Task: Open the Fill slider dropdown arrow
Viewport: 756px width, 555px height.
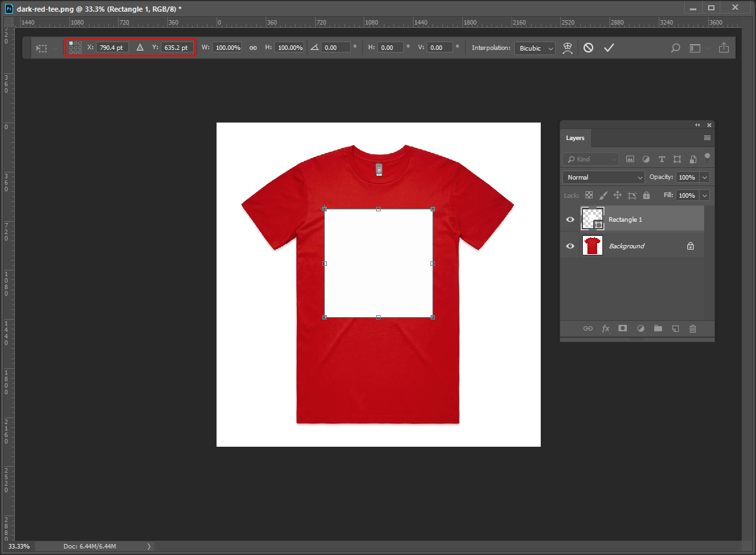Action: coord(705,195)
